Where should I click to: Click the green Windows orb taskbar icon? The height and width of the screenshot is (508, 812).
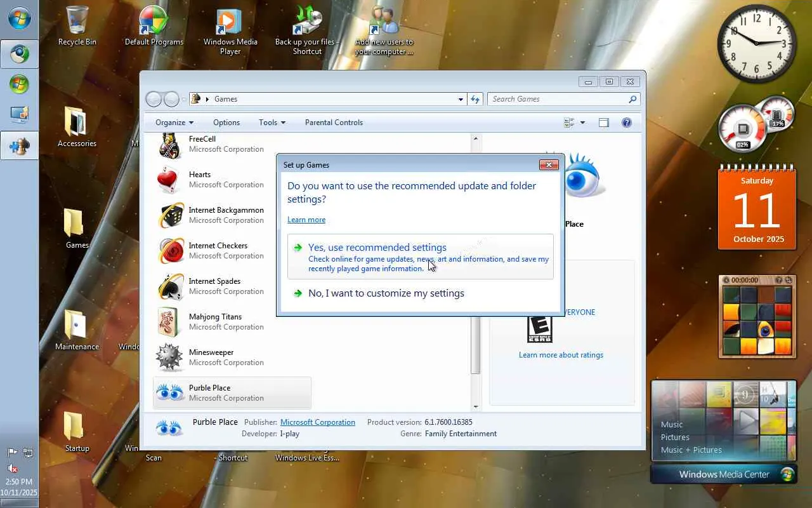19,84
